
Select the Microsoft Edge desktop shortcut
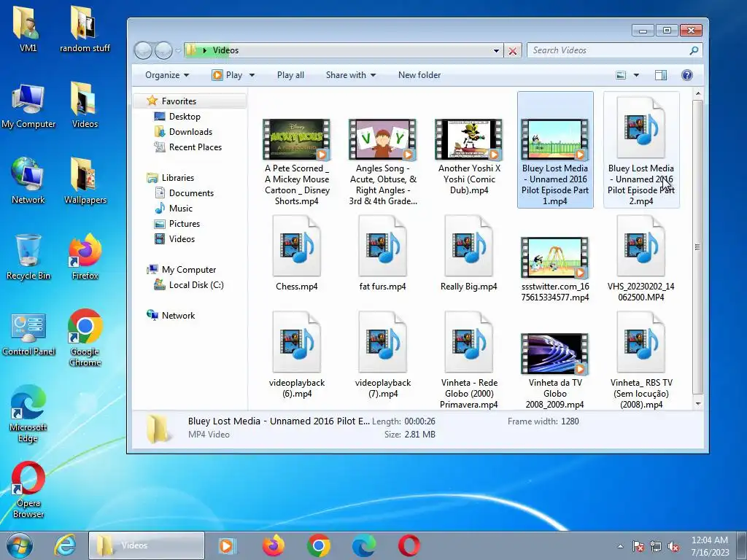[x=28, y=413]
